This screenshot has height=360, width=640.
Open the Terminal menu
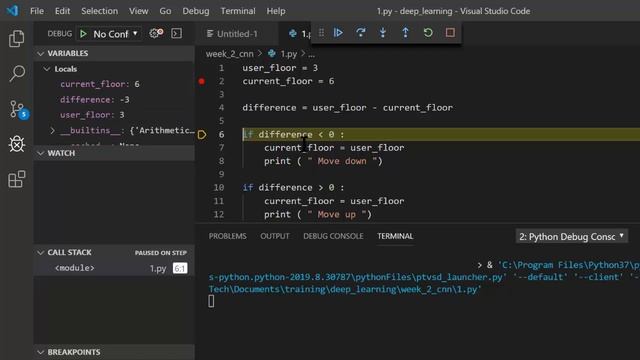(238, 11)
